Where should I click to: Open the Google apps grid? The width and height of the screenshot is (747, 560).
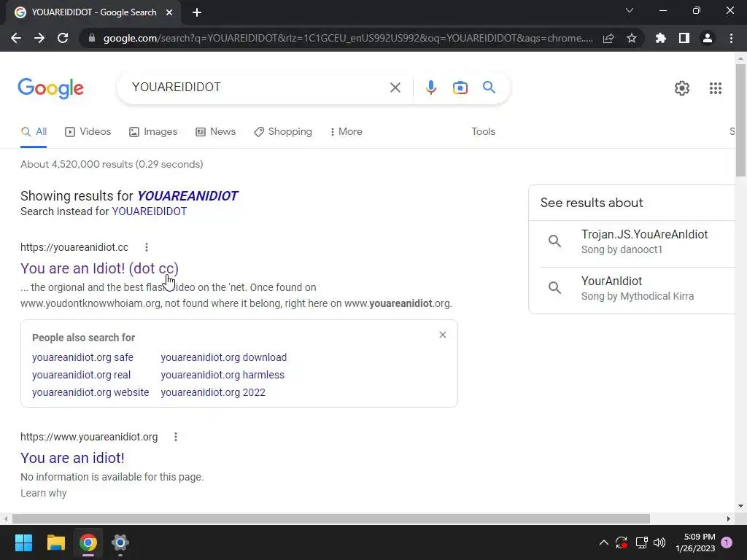(x=716, y=88)
